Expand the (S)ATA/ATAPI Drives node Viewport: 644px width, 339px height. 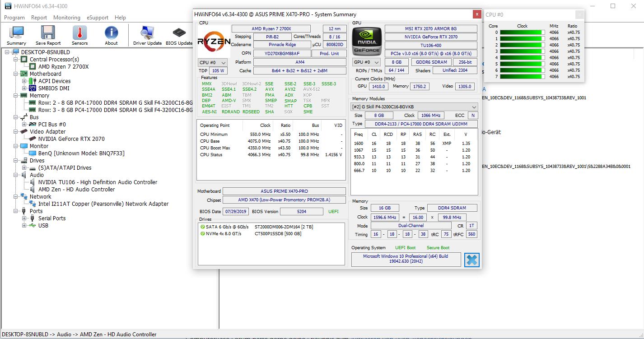pos(24,168)
